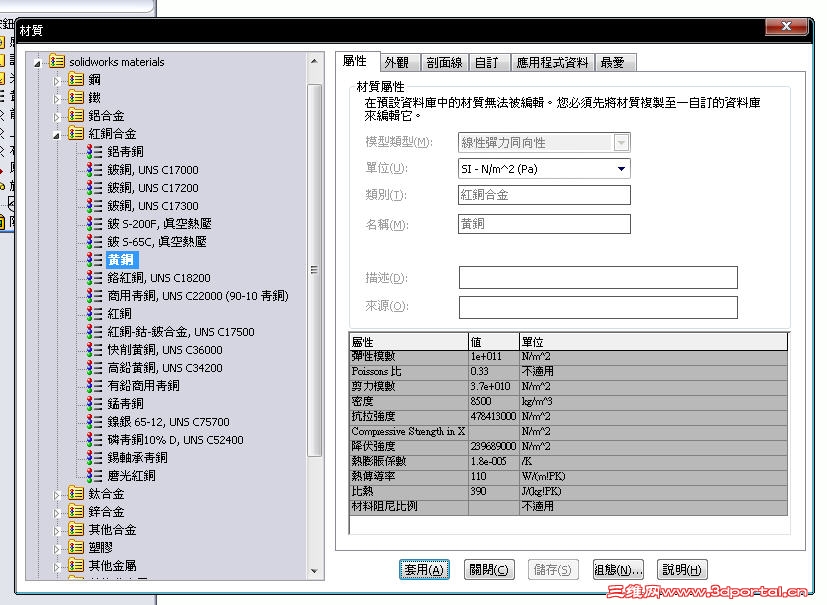Click the 鋁合金 category folder icon

[76, 115]
